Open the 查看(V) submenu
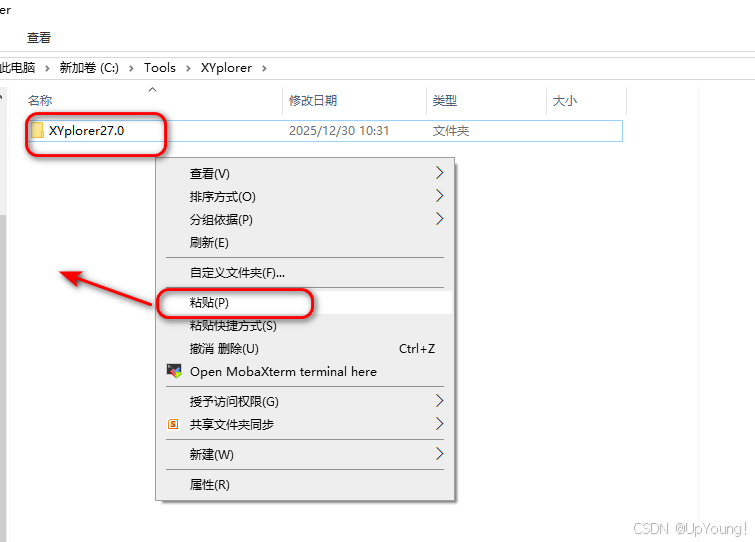This screenshot has width=755, height=542. point(305,173)
